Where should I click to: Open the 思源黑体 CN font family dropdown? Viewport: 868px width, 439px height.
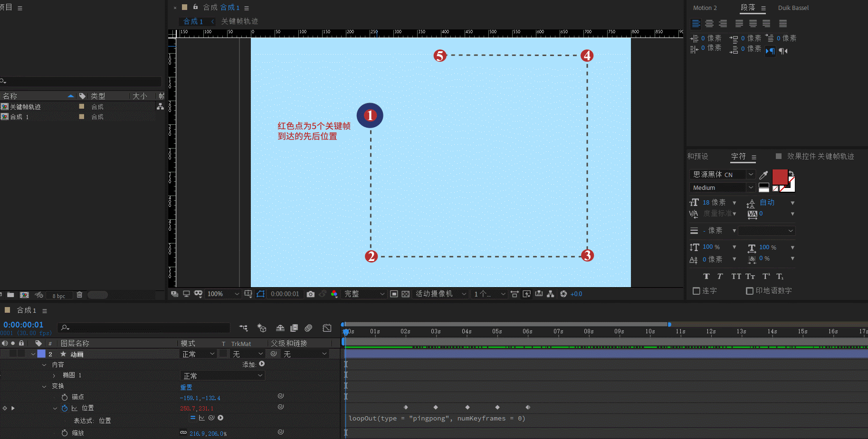coord(722,175)
